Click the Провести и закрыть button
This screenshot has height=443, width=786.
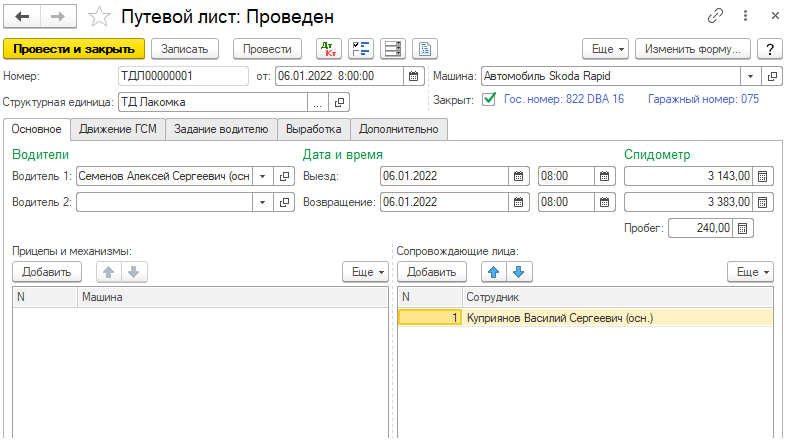tap(74, 49)
